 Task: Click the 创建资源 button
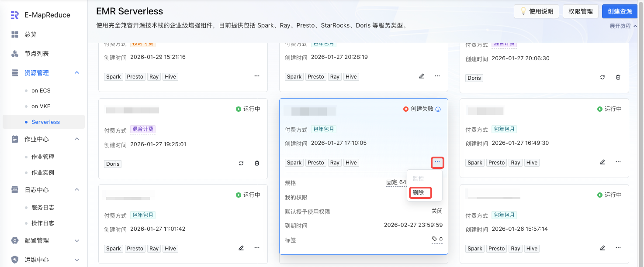tap(620, 12)
